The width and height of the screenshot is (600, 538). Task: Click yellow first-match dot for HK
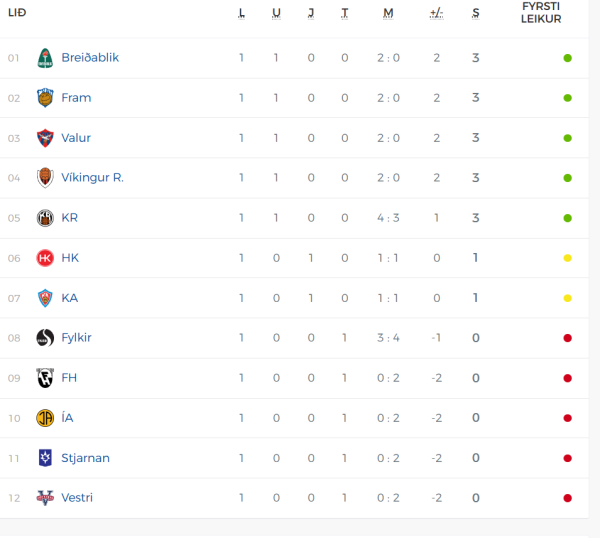[567, 258]
